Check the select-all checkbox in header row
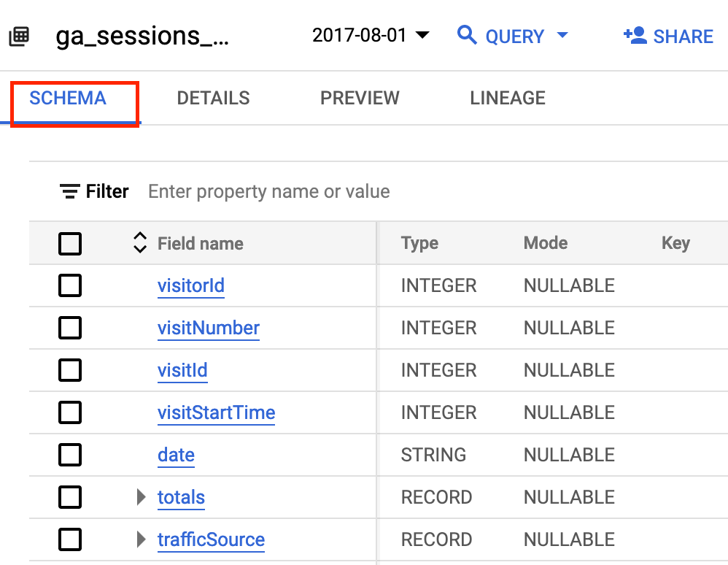 click(x=70, y=243)
